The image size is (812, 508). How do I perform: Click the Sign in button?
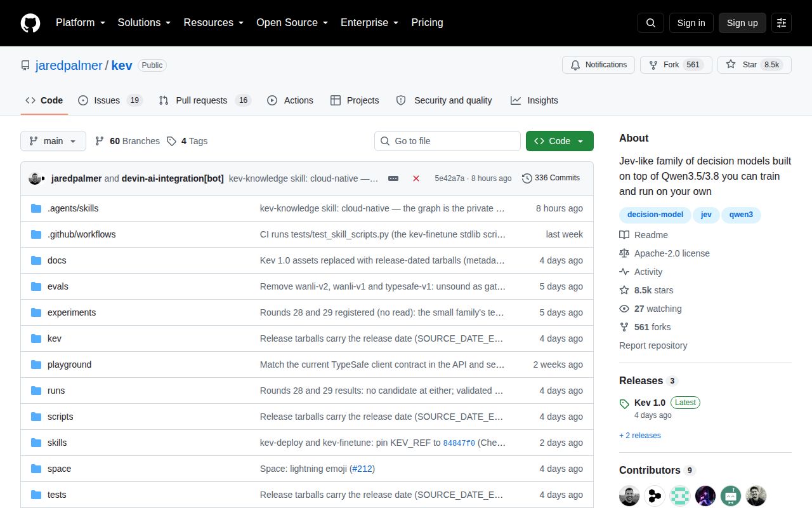(x=691, y=23)
